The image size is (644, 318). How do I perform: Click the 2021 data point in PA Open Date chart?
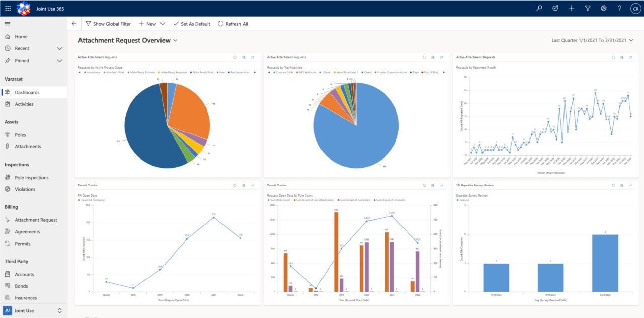214,218
